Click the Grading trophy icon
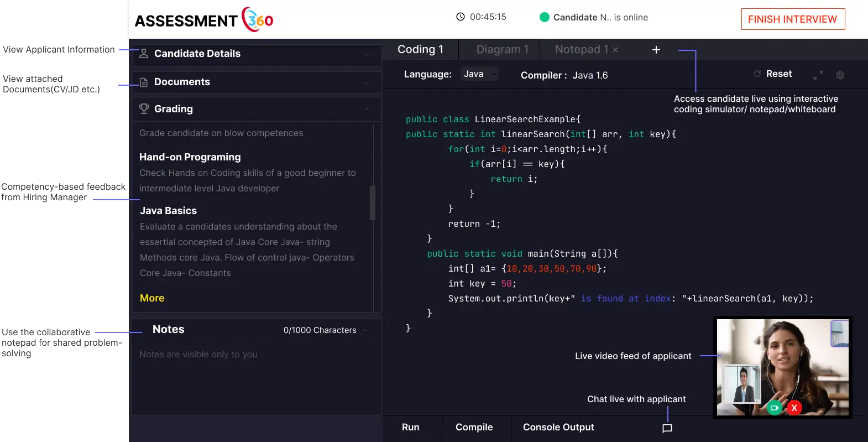 click(144, 109)
